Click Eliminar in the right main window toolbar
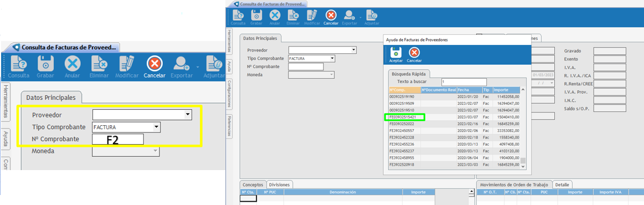This screenshot has width=644, height=205. pyautogui.click(x=293, y=18)
